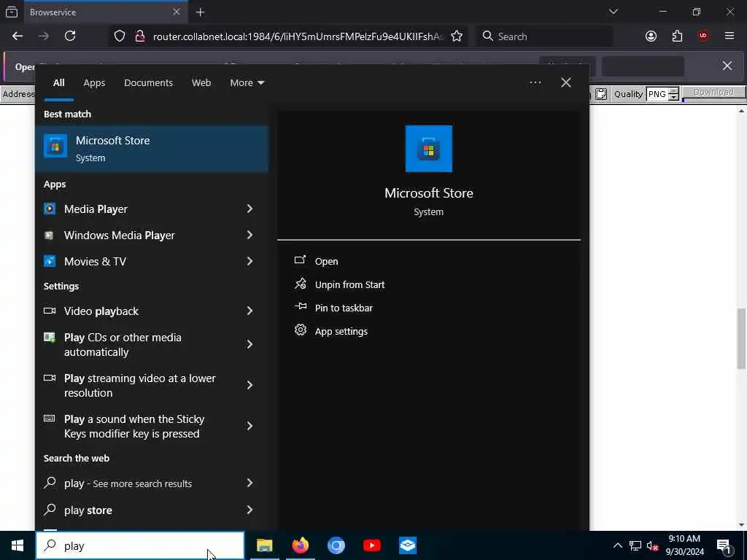Switch to the Apps search tab

pyautogui.click(x=94, y=82)
